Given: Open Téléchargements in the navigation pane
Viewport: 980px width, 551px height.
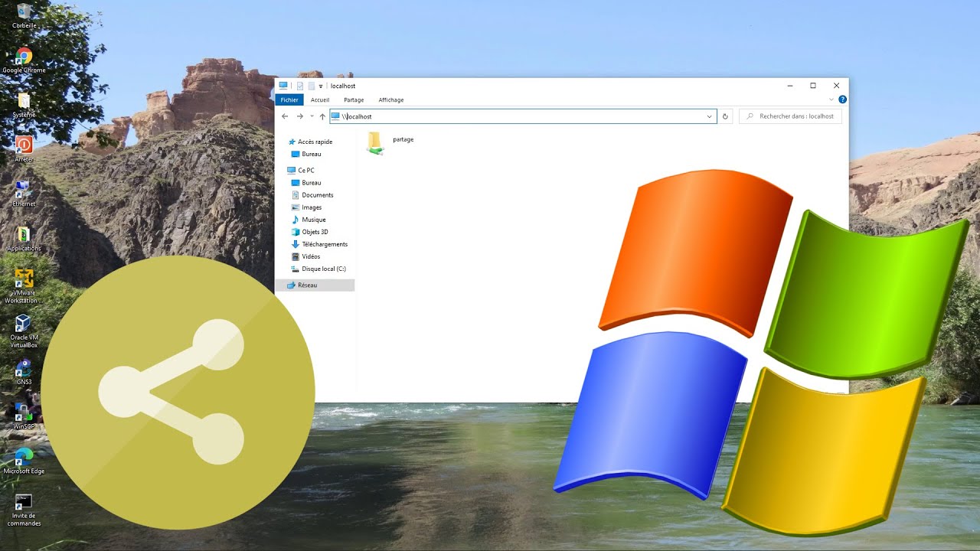Looking at the screenshot, I should (x=319, y=244).
